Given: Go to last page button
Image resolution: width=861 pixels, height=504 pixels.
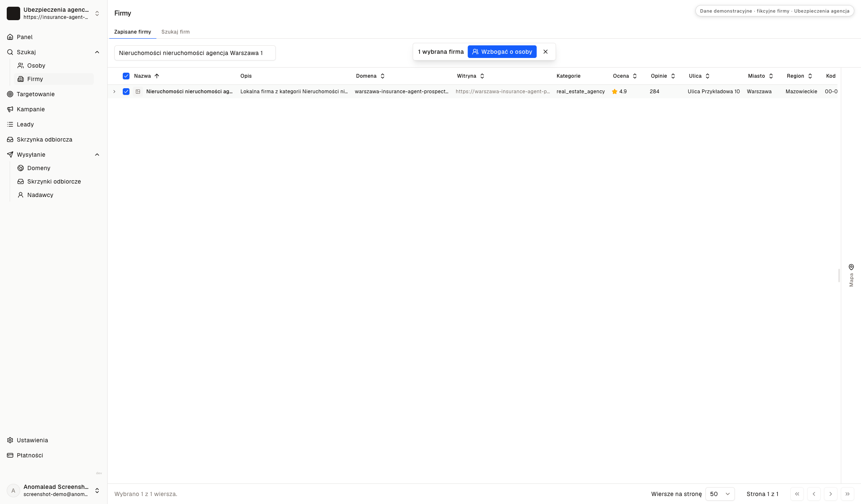Looking at the screenshot, I should point(848,494).
